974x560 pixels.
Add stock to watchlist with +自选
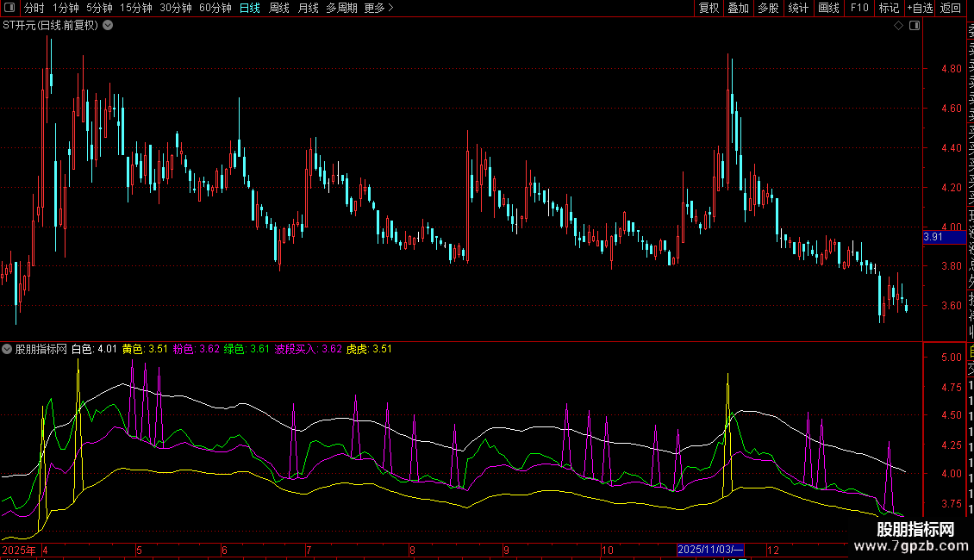pyautogui.click(x=919, y=8)
